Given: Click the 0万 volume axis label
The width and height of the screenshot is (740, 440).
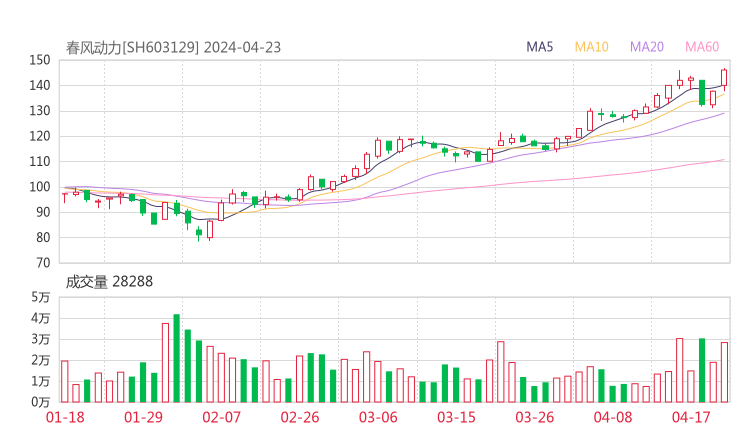Looking at the screenshot, I should pyautogui.click(x=41, y=402).
